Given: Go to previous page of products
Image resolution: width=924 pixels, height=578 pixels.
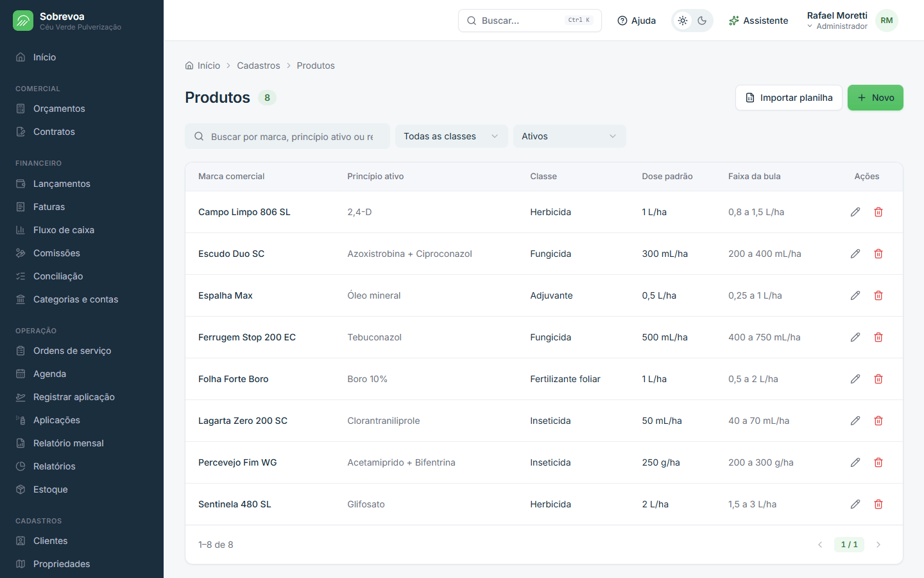Looking at the screenshot, I should [x=820, y=545].
